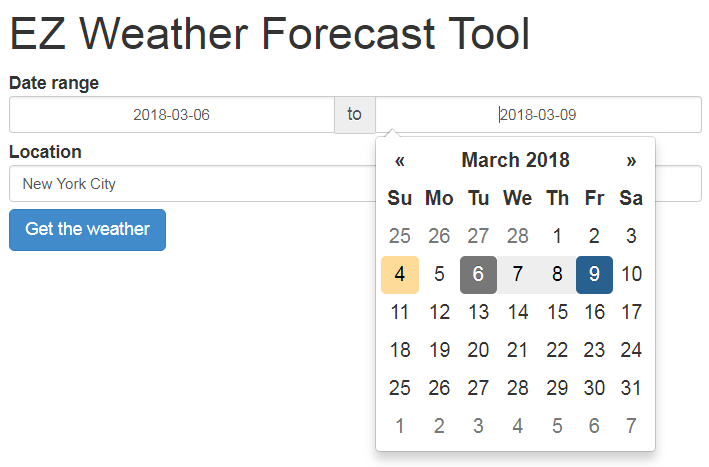This screenshot has width=709, height=467.
Task: Pick March 15 in the calendar
Action: click(557, 312)
